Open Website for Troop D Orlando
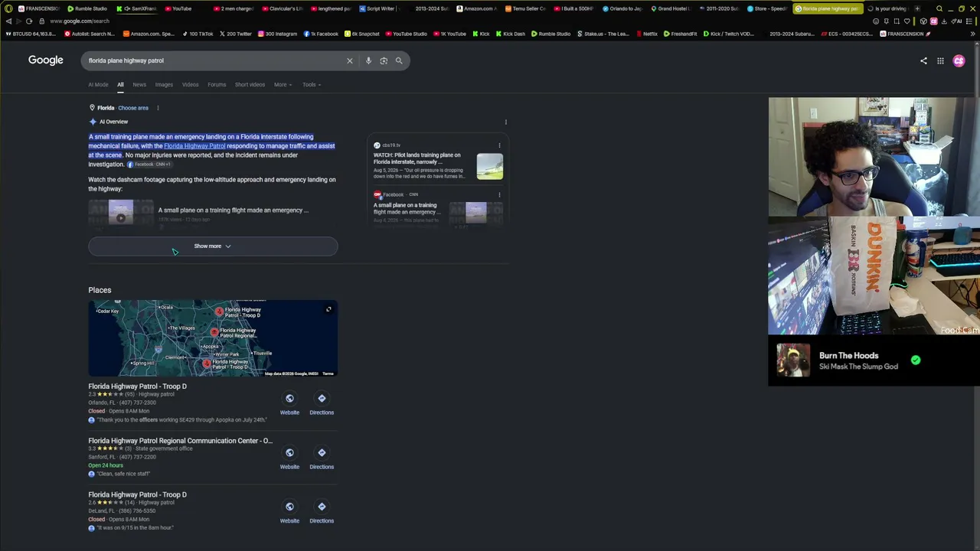Viewport: 980px width, 551px height. click(x=289, y=403)
